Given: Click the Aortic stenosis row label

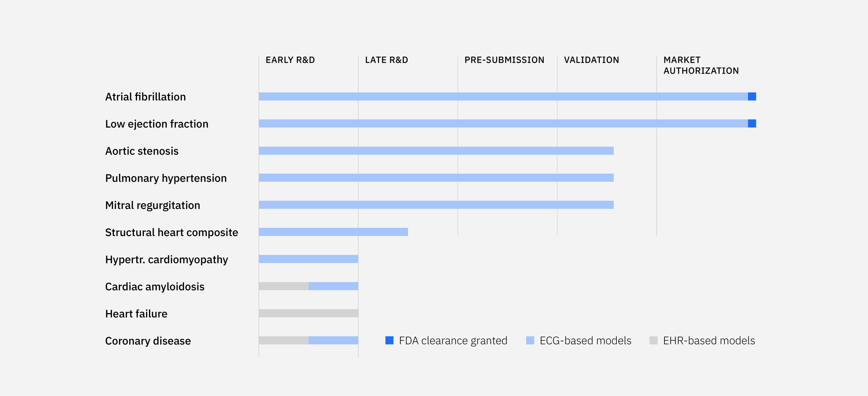Looking at the screenshot, I should pyautogui.click(x=142, y=151).
